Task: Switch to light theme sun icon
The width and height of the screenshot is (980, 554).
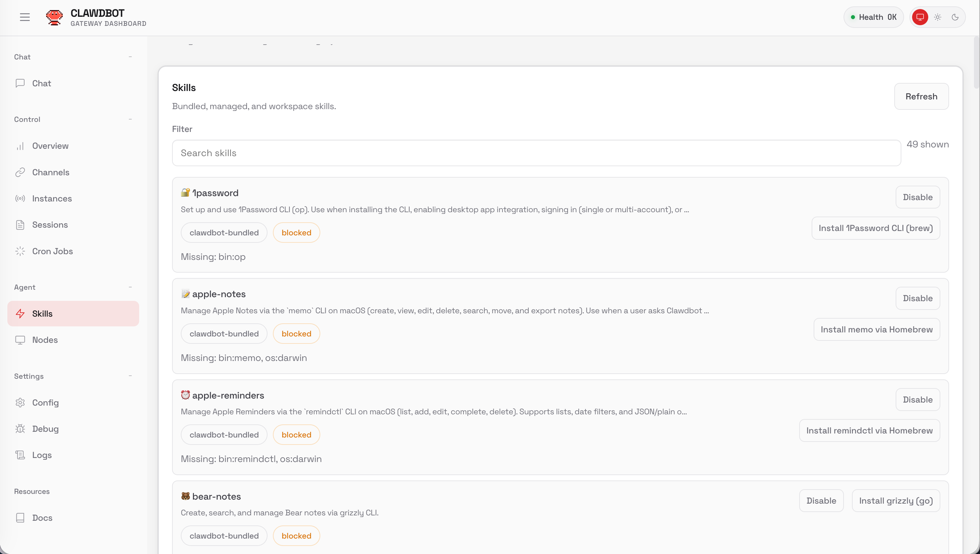Action: pyautogui.click(x=937, y=17)
